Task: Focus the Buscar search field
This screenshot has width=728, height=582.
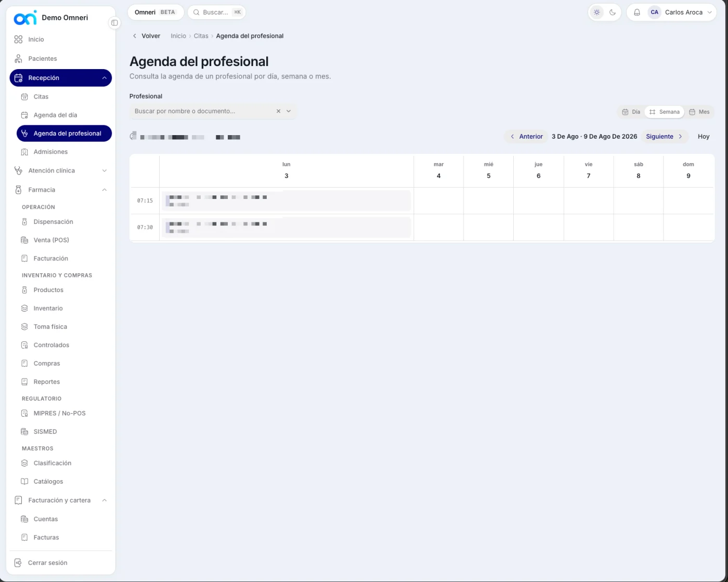Action: [217, 12]
